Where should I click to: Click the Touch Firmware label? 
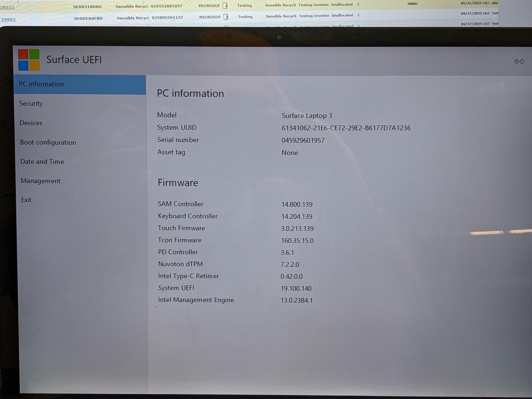(181, 228)
